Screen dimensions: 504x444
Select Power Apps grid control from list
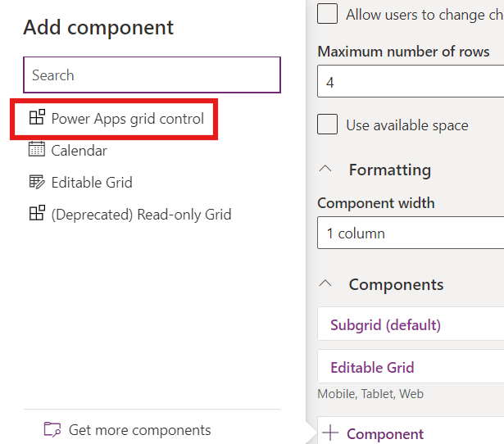[x=127, y=119]
